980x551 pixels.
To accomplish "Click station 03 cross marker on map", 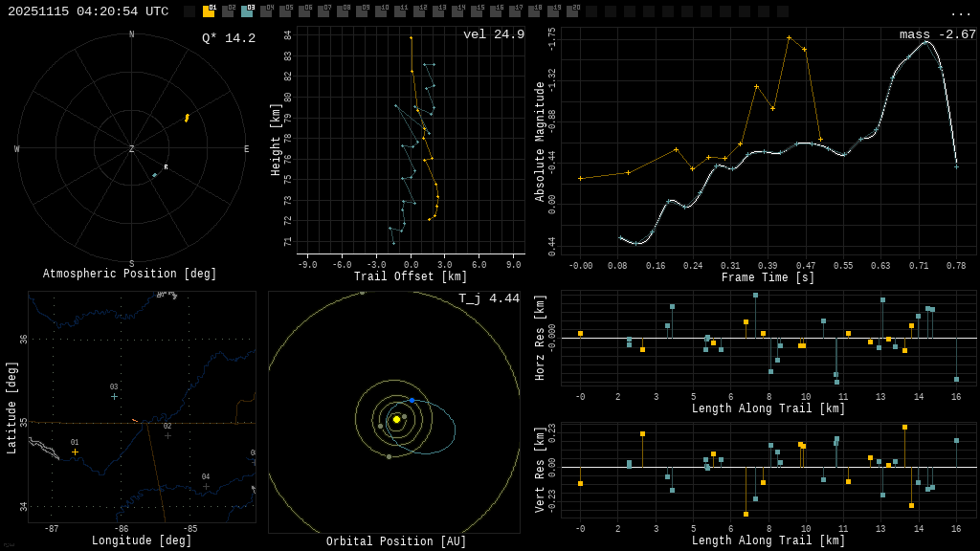I will 114,396.
